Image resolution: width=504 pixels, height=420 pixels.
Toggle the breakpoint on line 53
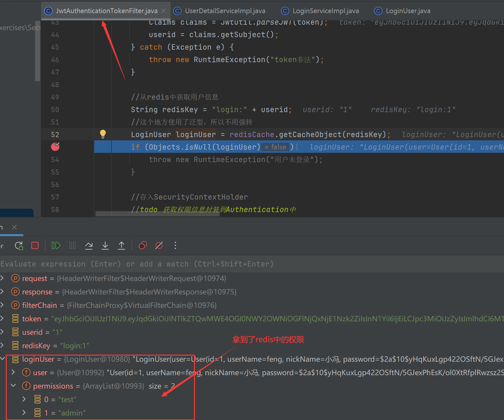click(x=55, y=147)
